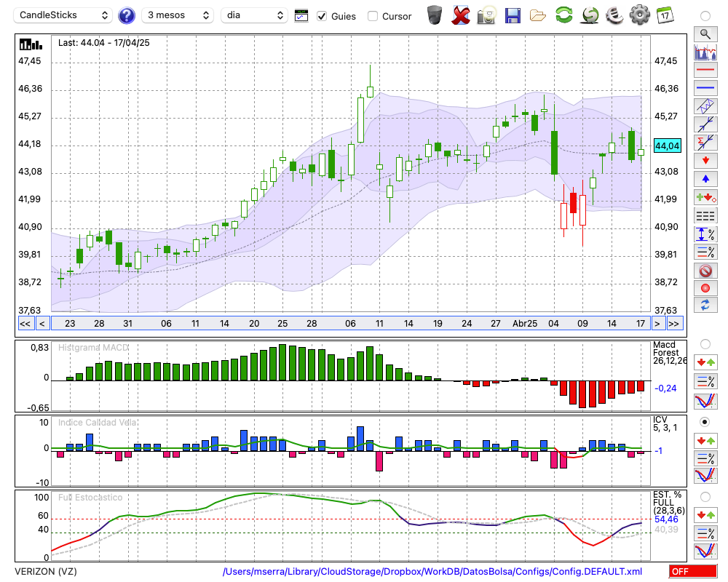Select the vertical percent measure tool

[x=705, y=234]
